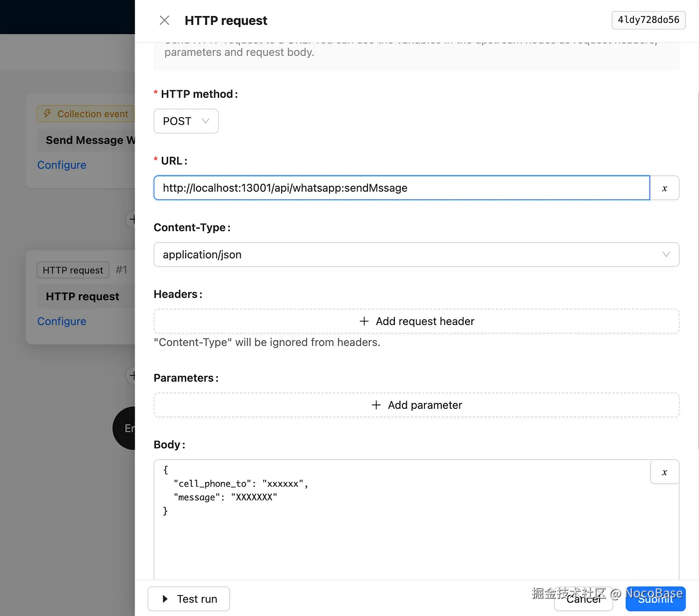This screenshot has width=699, height=616.
Task: Click the x variable button beside the URL field
Action: [664, 188]
